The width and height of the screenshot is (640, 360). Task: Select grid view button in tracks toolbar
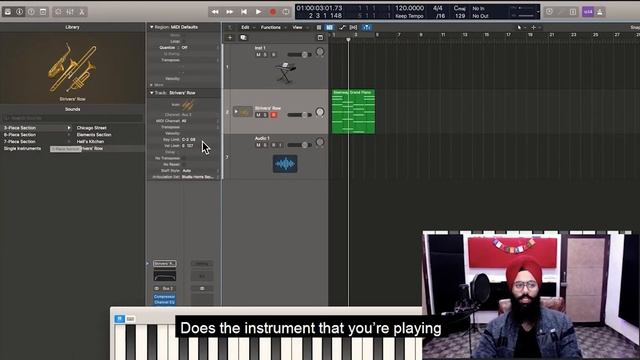click(x=319, y=27)
